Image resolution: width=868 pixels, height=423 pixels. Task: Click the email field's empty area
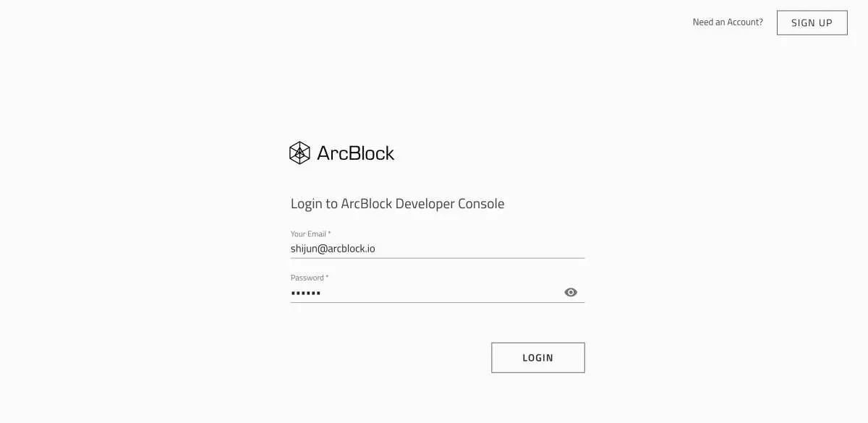point(480,249)
